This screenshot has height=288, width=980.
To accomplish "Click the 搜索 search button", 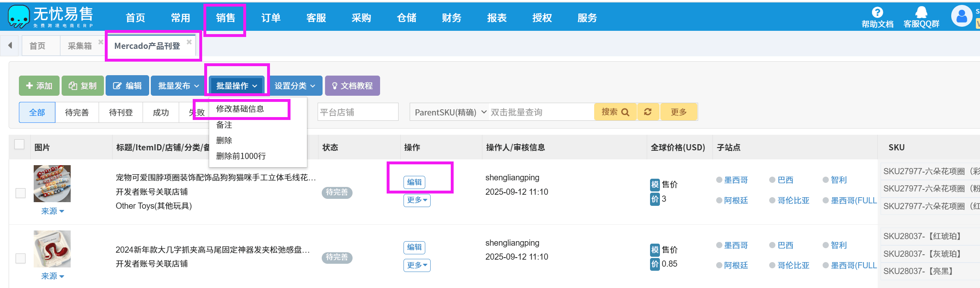I will [615, 112].
